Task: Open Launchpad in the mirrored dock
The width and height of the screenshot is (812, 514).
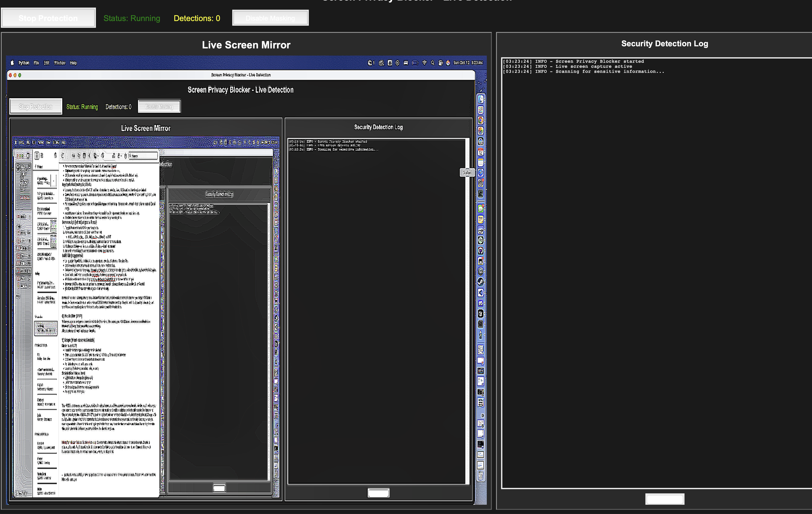Action: click(x=480, y=110)
